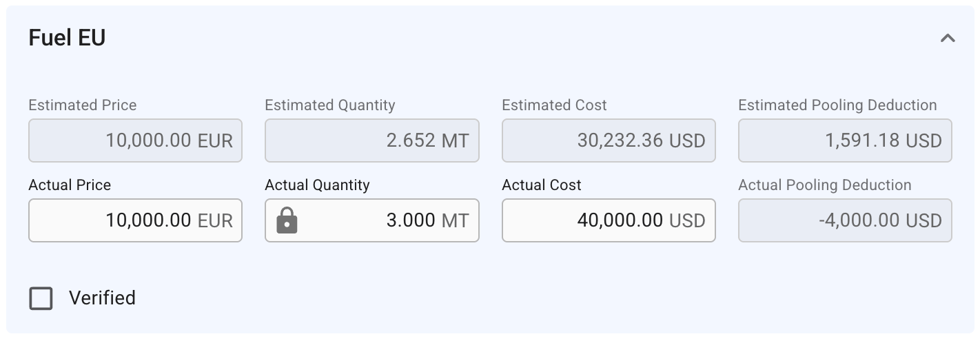This screenshot has height=354, width=980.
Task: Click the Actual Quantity label
Action: [x=317, y=185]
